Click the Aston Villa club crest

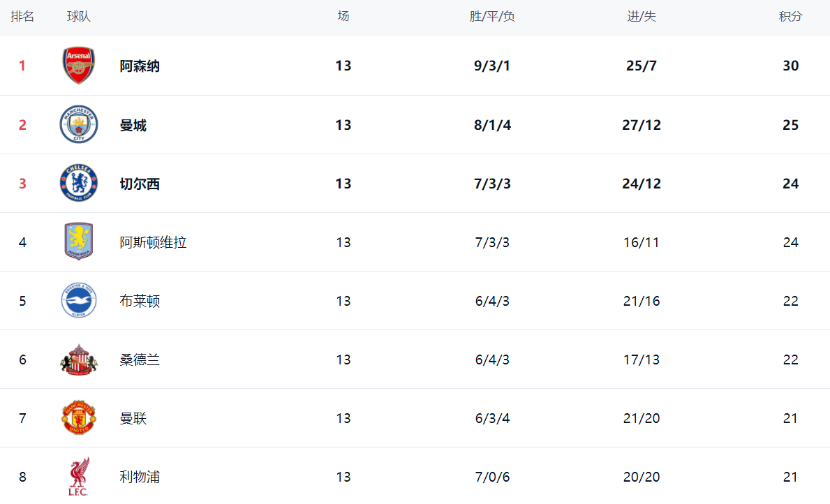(x=78, y=242)
